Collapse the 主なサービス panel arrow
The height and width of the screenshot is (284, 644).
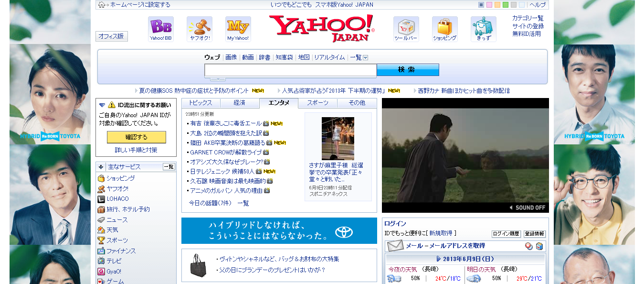[101, 167]
